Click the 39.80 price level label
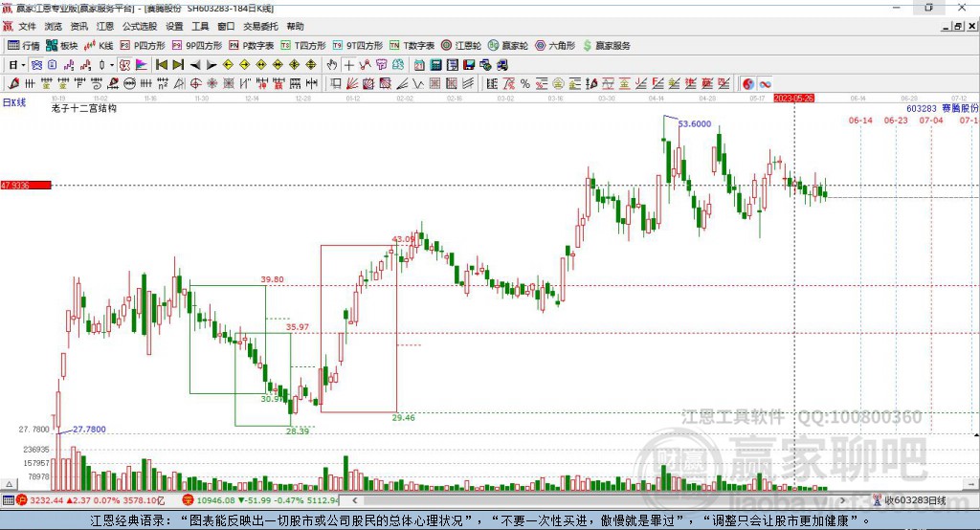This screenshot has width=980, height=530. click(x=272, y=279)
